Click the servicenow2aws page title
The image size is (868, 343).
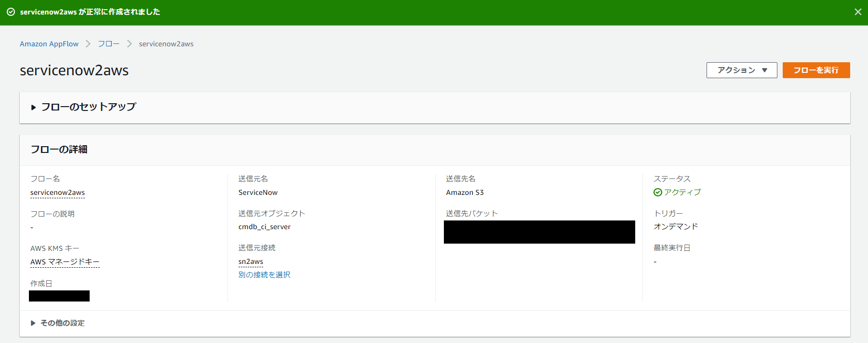tap(74, 70)
